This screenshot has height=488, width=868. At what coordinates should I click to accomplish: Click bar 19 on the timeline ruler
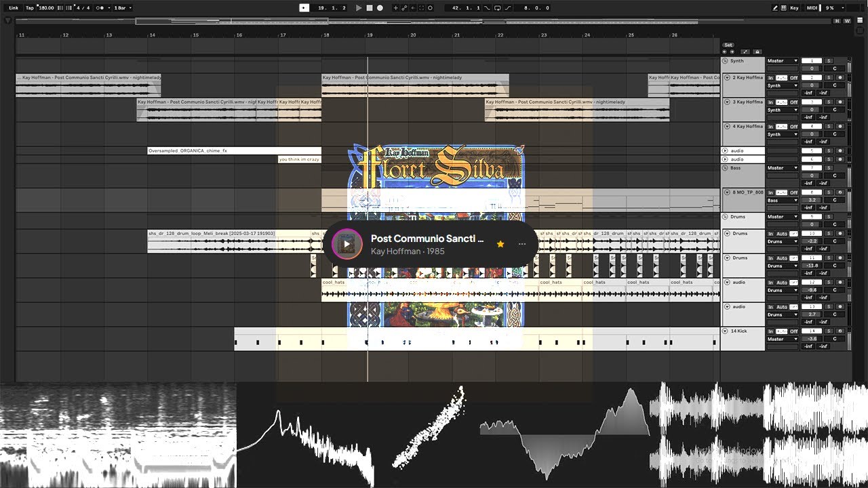[370, 35]
